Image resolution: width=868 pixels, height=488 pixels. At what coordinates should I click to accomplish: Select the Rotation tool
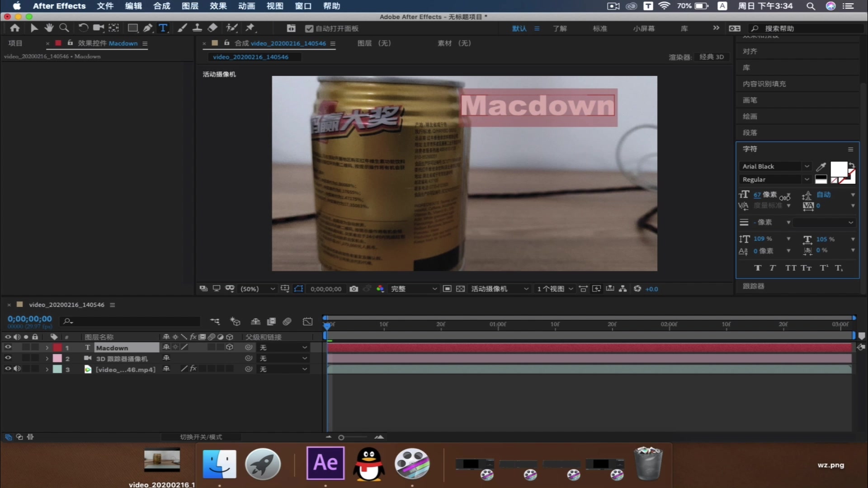click(x=83, y=28)
